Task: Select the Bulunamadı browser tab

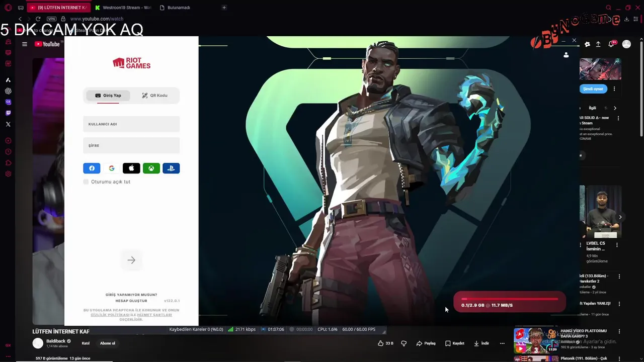Action: (175, 8)
